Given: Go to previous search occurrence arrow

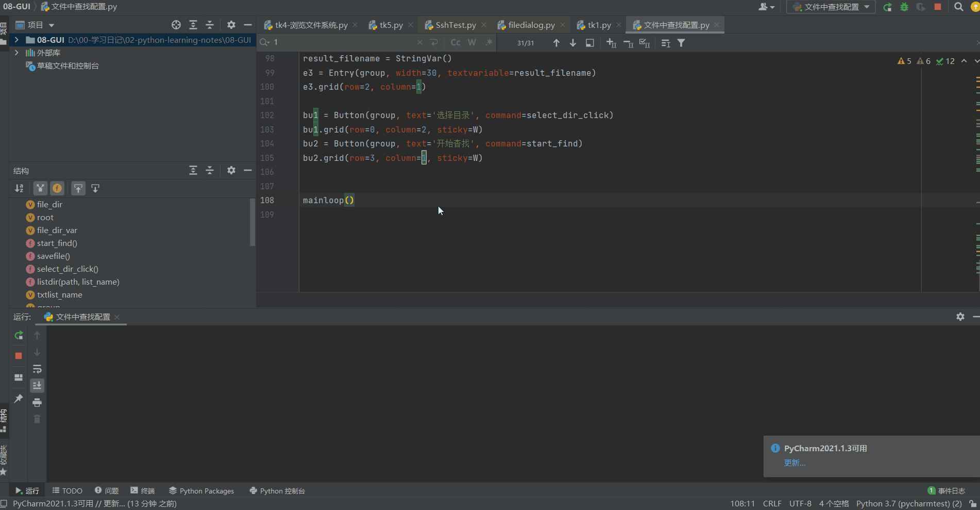Looking at the screenshot, I should (x=556, y=43).
